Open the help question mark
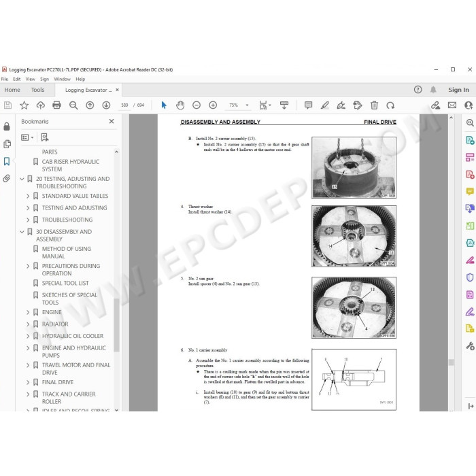Screen dimensions: 476x476 click(x=418, y=90)
